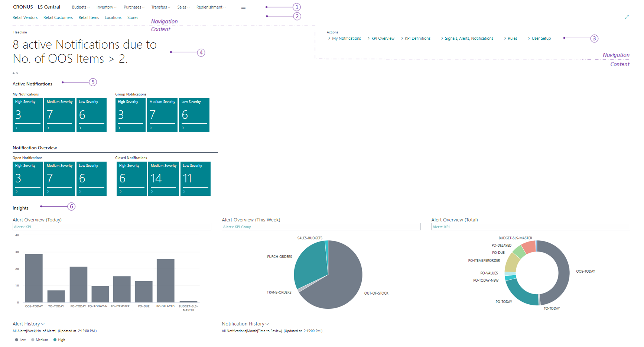Image resolution: width=644 pixels, height=347 pixels.
Task: Toggle the Medium series legend marker
Action: [x=33, y=340]
